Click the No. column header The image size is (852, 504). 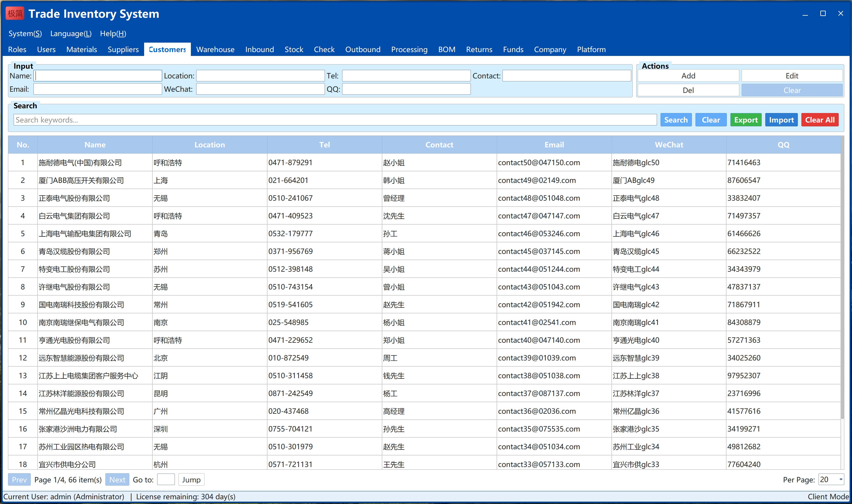(23, 145)
